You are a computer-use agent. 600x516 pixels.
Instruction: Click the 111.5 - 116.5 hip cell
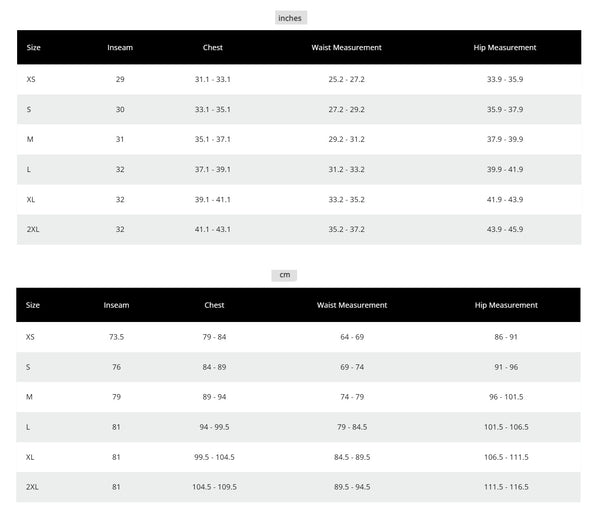(x=506, y=487)
